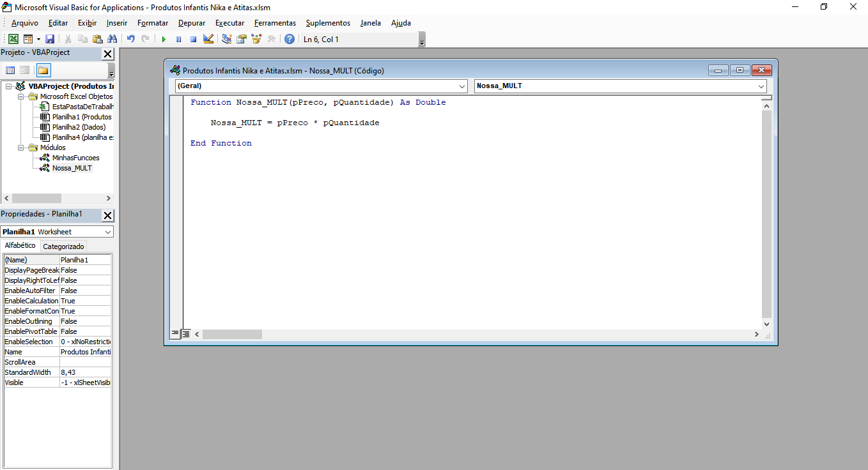Image resolution: width=868 pixels, height=470 pixels.
Task: Click the Reset (stop) icon
Action: [193, 39]
